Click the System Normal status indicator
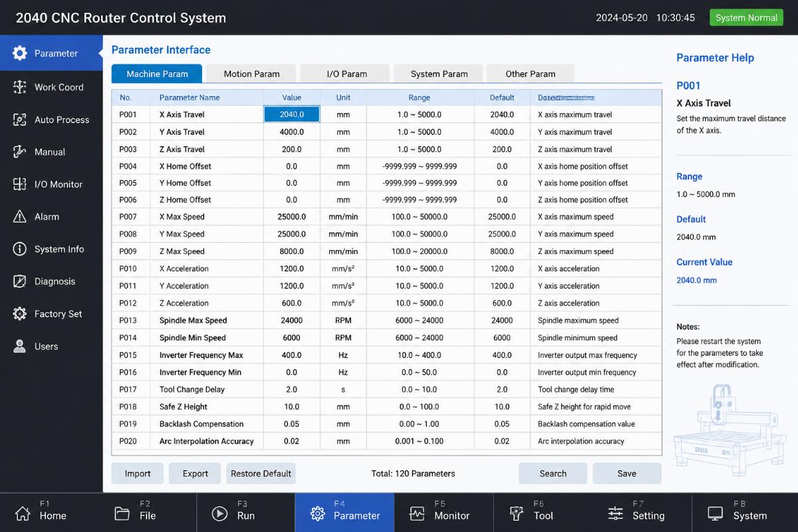Viewport: 798px width, 532px height. coord(746,18)
